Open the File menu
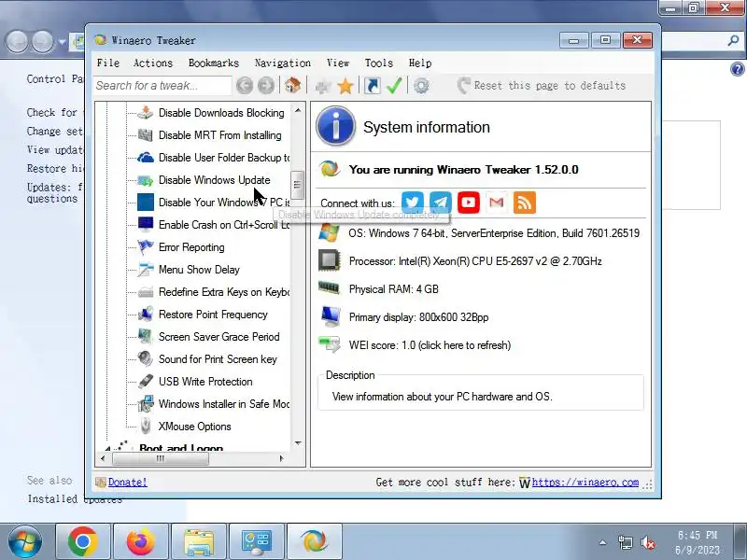 coord(108,63)
